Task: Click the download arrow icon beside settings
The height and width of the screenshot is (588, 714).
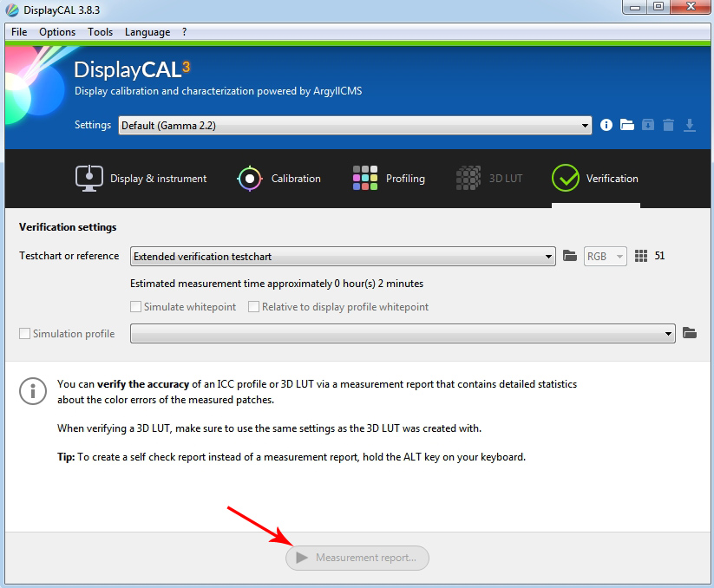Action: click(690, 125)
